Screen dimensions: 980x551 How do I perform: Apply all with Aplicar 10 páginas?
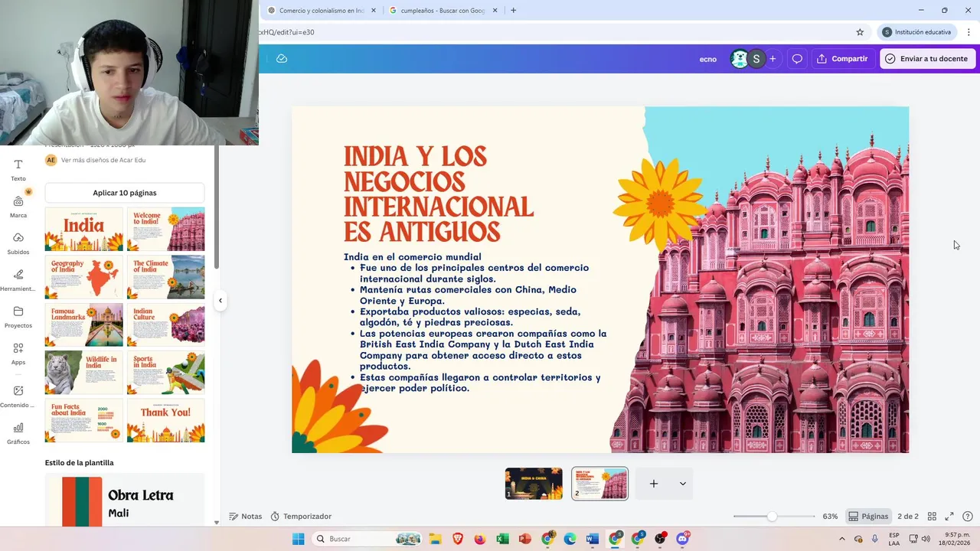click(x=125, y=193)
